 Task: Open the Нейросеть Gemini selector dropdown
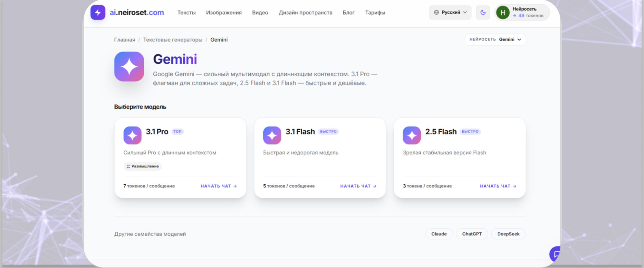click(495, 40)
